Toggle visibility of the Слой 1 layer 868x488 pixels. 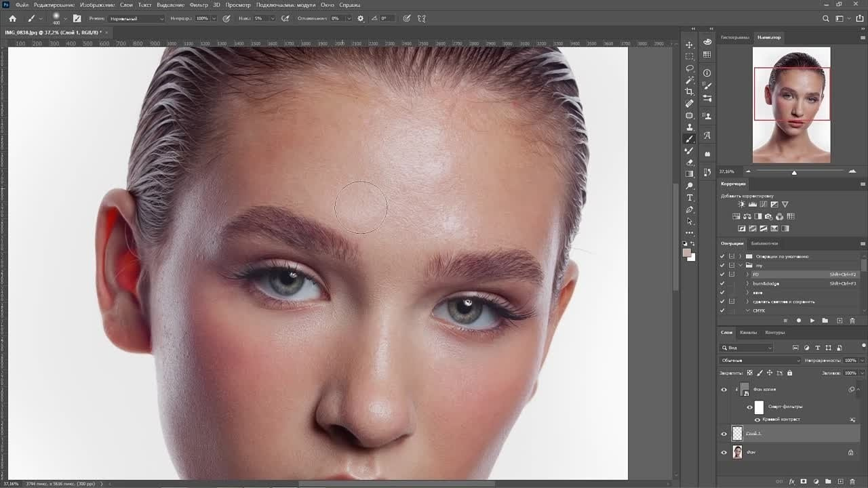pos(724,434)
